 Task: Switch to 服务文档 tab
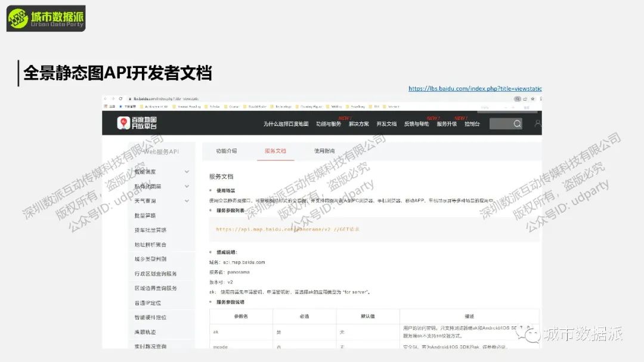275,151
